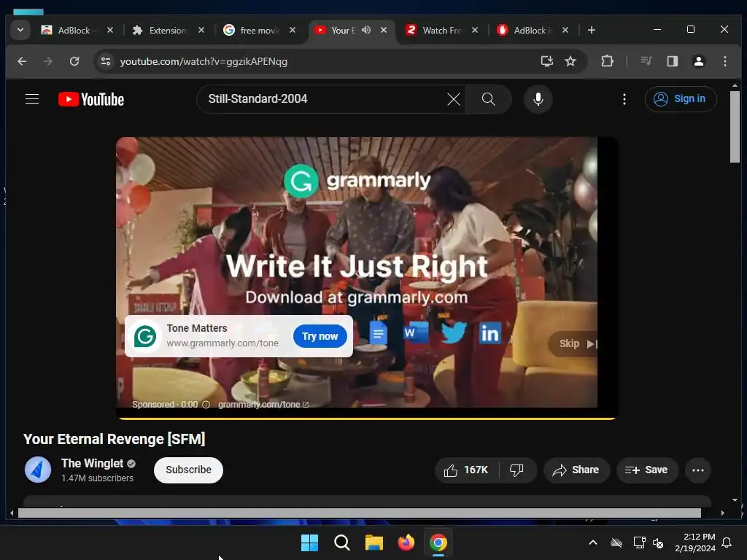Viewport: 747px width, 560px height.
Task: Open notifications bell in taskbar
Action: [727, 542]
